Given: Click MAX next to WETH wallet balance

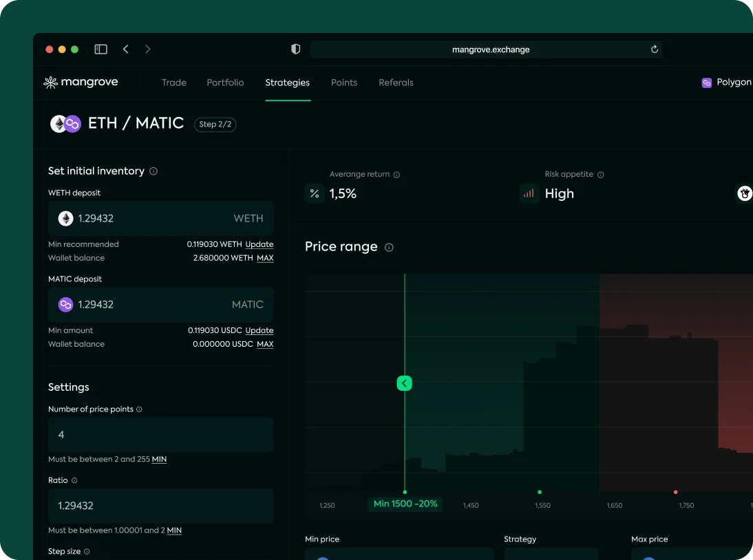Looking at the screenshot, I should (265, 258).
